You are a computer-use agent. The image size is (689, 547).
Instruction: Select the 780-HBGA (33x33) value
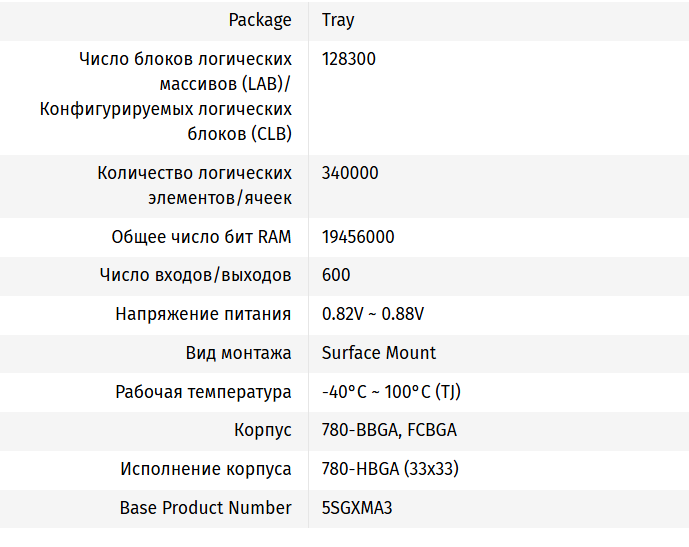390,469
